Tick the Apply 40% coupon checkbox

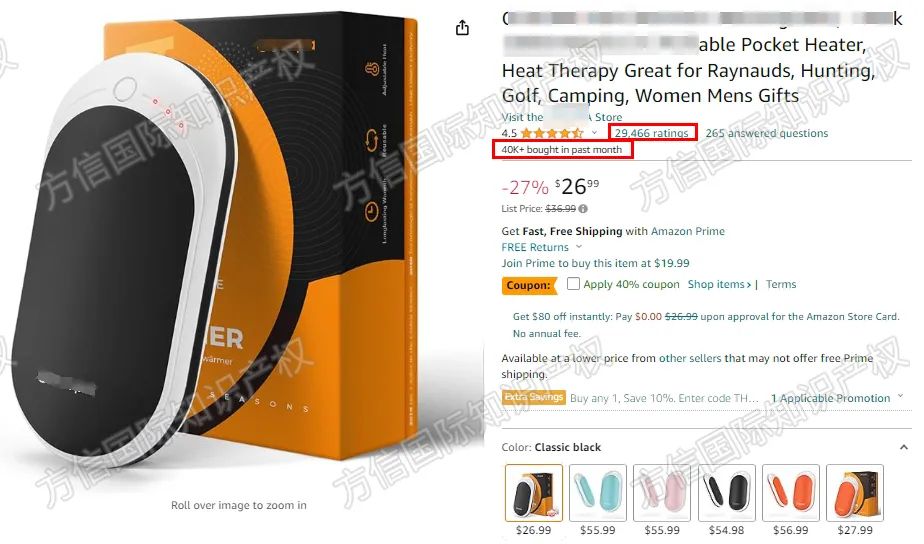tap(573, 283)
